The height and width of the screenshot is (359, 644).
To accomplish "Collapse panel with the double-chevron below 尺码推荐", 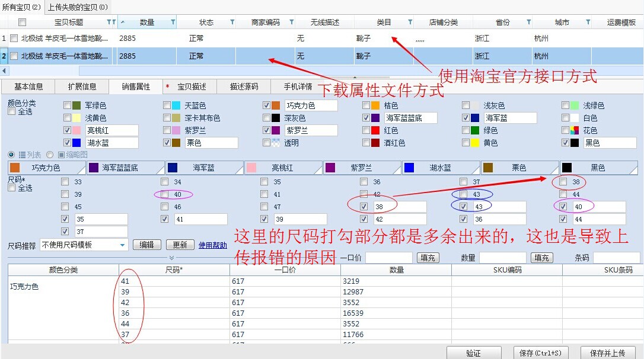I will (x=171, y=258).
